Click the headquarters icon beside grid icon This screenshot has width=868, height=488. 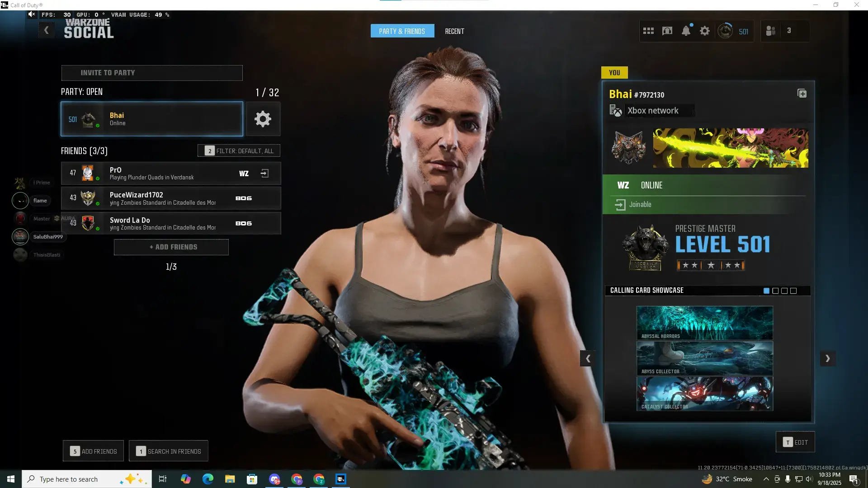[x=667, y=31]
